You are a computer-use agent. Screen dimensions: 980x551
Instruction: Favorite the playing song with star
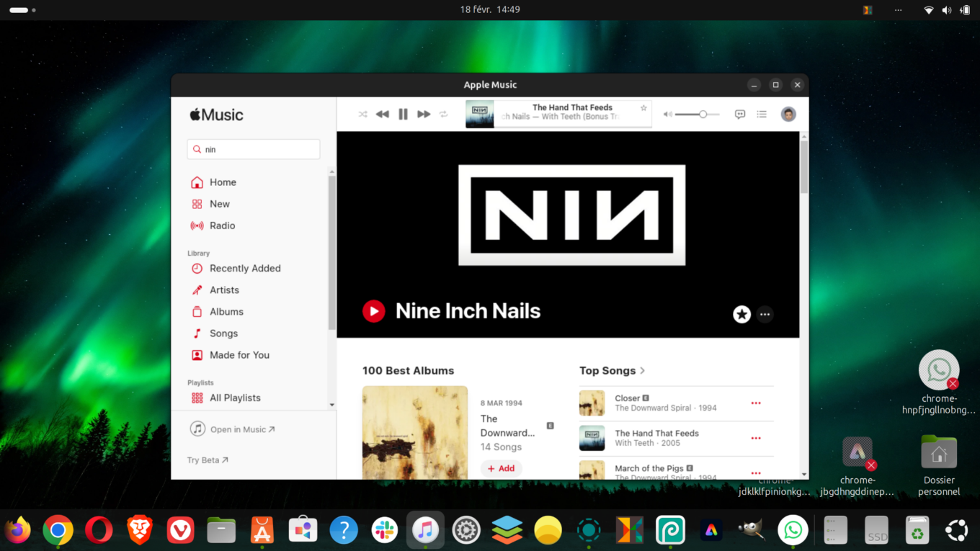[643, 108]
